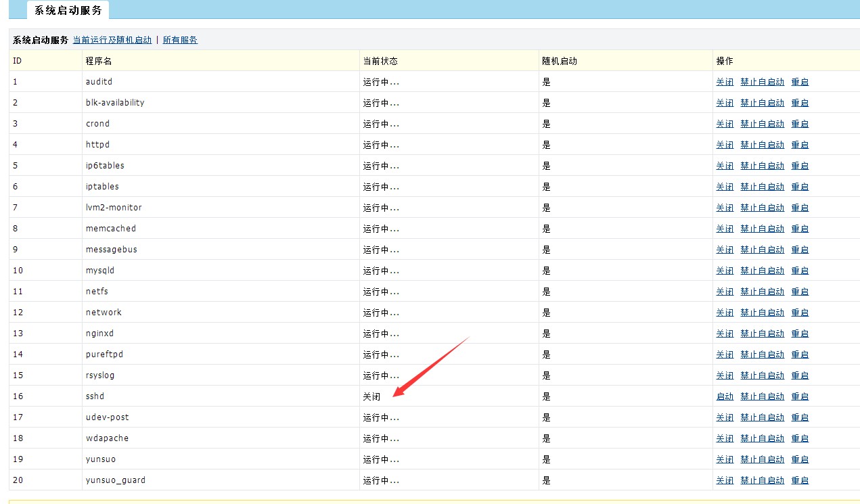
Task: Show 所有服务 list link
Action: pyautogui.click(x=180, y=40)
